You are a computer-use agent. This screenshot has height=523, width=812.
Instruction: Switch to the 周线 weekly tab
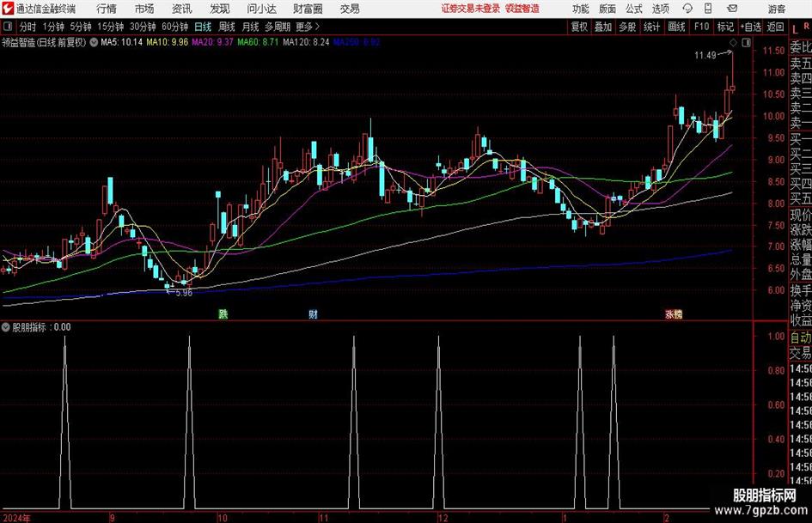pos(227,27)
